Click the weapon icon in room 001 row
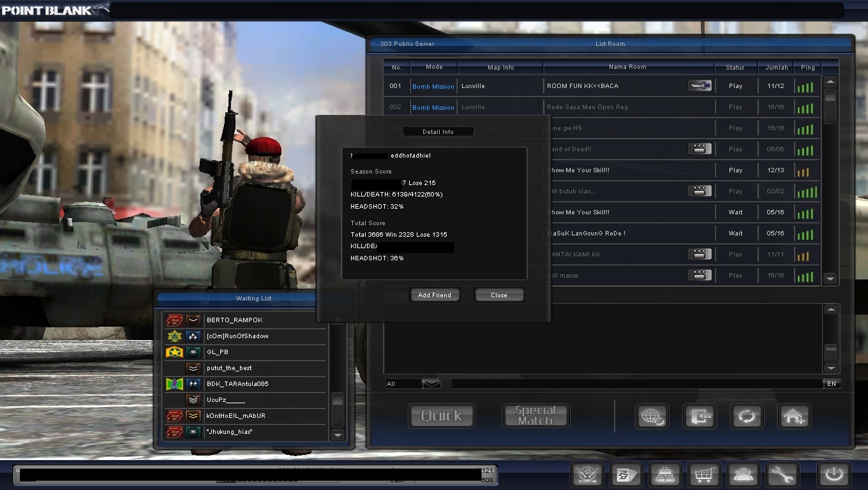 coord(700,85)
